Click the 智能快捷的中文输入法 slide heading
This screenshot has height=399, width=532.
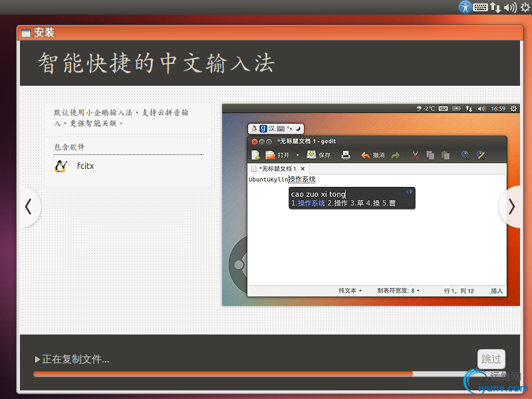156,63
